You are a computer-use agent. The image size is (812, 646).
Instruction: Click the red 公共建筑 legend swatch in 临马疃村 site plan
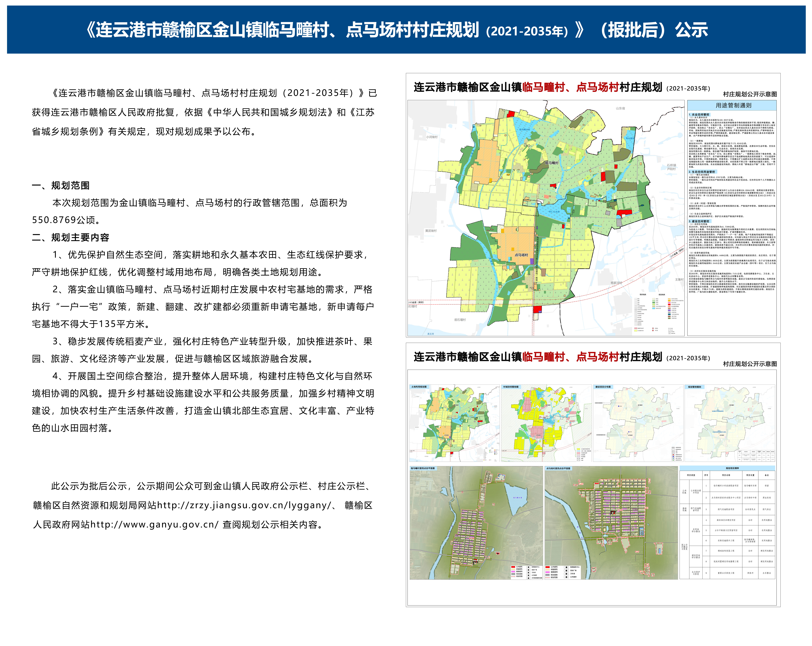[513, 567]
